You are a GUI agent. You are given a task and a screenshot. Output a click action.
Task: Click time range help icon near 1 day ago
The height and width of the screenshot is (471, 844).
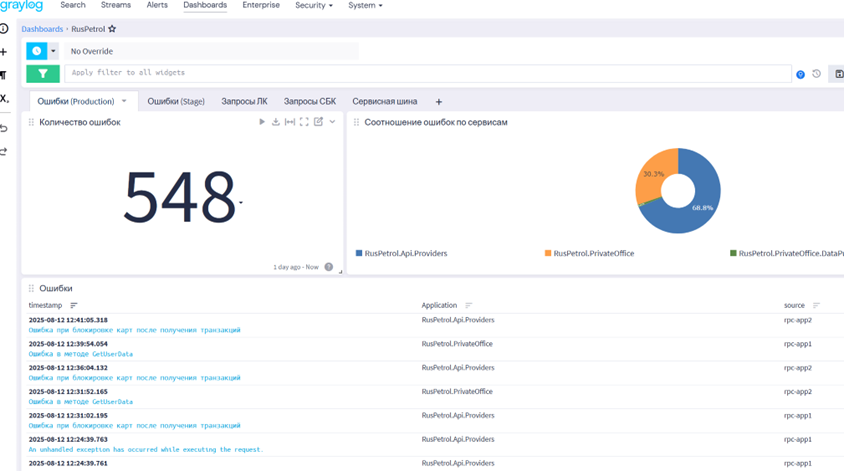[329, 267]
